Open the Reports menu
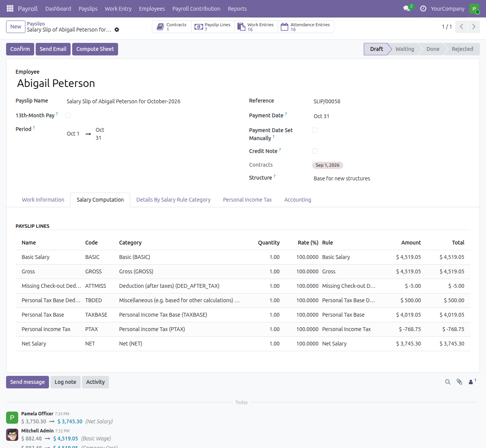Viewport: 486px width, 448px height. coord(237,8)
